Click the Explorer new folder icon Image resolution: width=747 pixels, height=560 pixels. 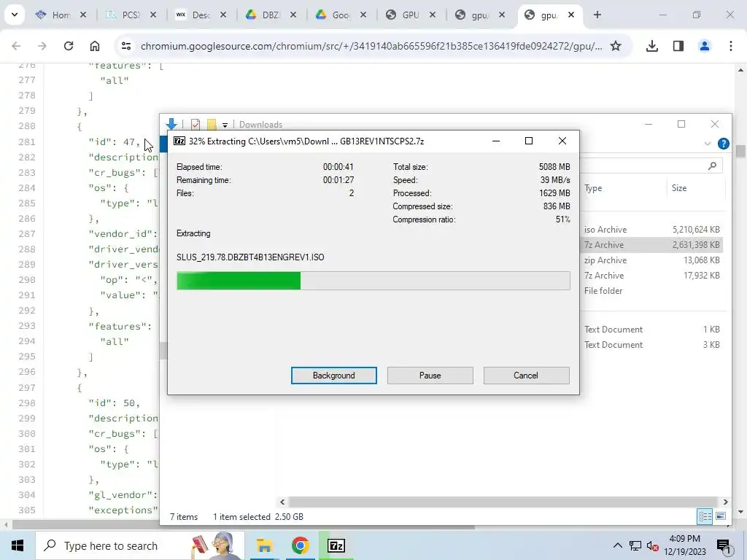point(212,125)
